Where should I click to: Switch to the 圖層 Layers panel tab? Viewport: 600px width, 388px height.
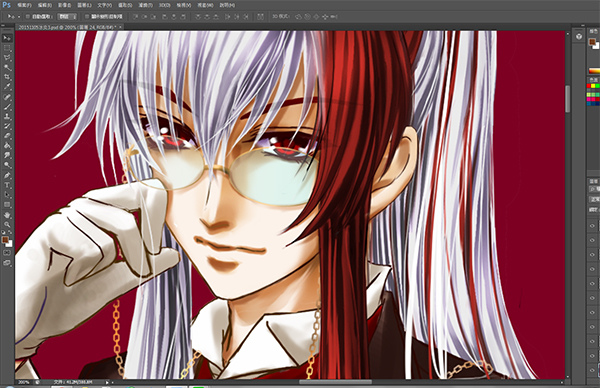(593, 181)
